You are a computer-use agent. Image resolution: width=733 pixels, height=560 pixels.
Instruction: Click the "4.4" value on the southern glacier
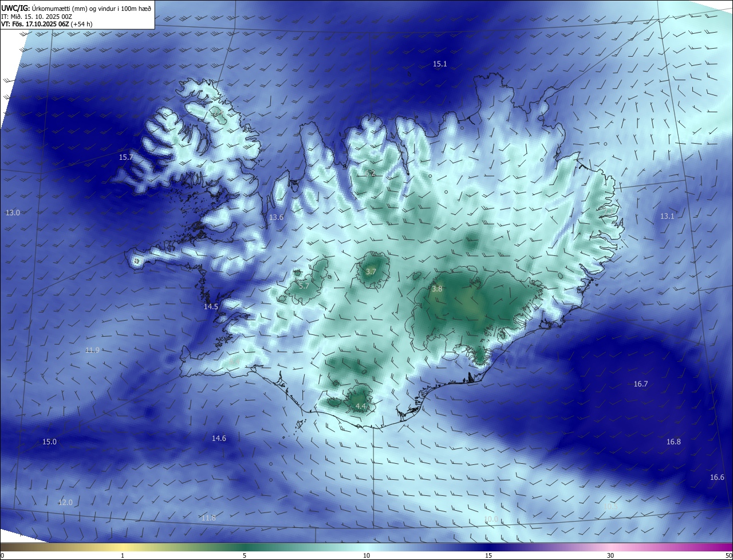click(x=360, y=406)
